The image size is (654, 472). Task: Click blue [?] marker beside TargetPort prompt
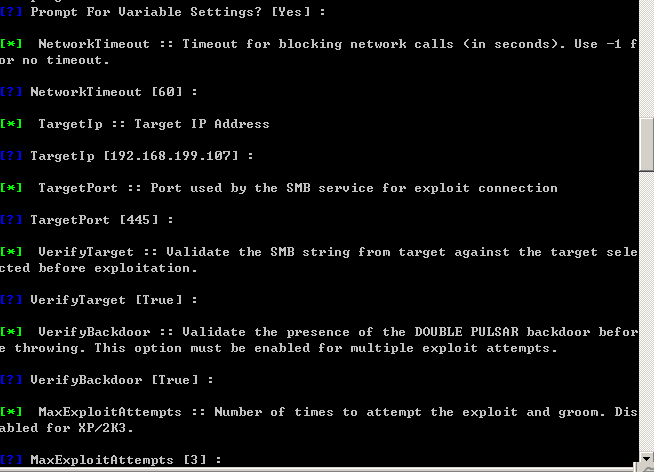(11, 220)
